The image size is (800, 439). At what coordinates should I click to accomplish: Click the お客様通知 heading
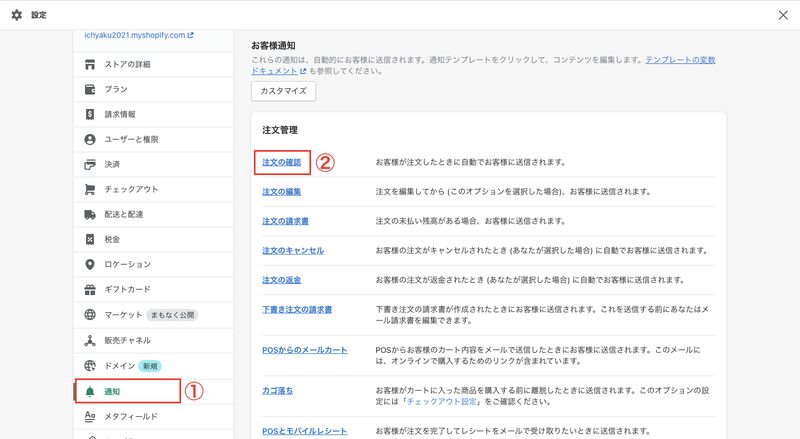tap(273, 45)
